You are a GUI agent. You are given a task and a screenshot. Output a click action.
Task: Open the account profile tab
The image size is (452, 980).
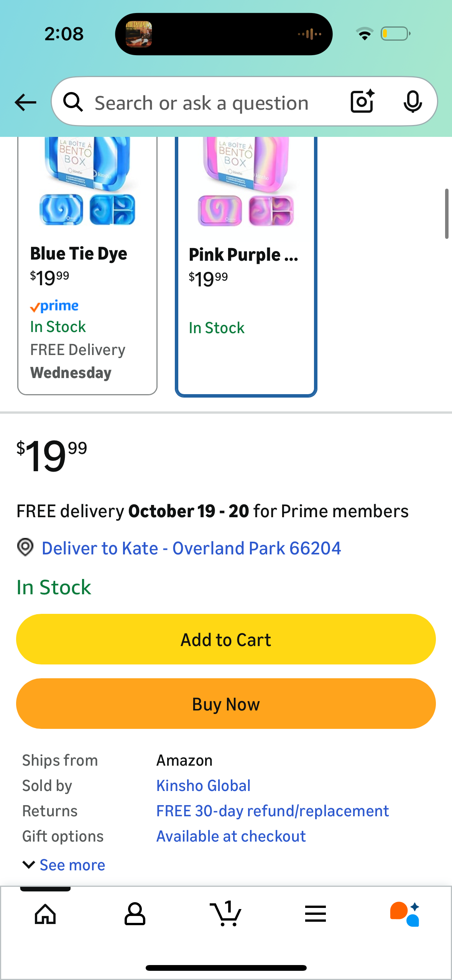pos(135,914)
